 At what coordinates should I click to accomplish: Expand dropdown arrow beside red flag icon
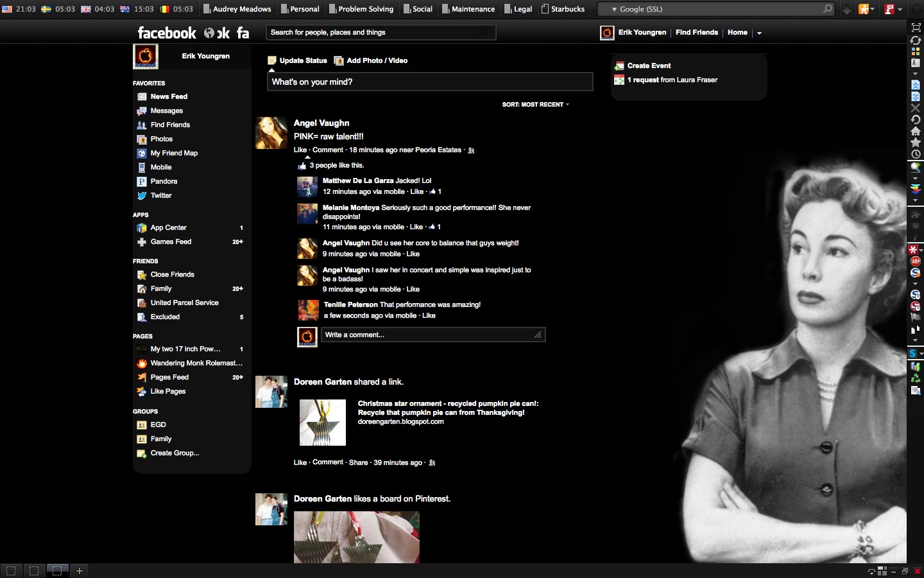tap(900, 9)
